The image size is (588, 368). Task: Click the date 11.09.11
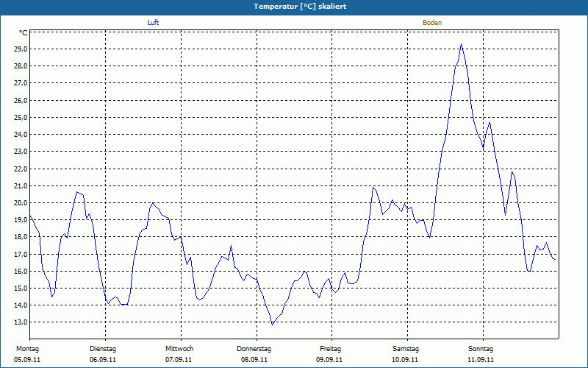[481, 360]
